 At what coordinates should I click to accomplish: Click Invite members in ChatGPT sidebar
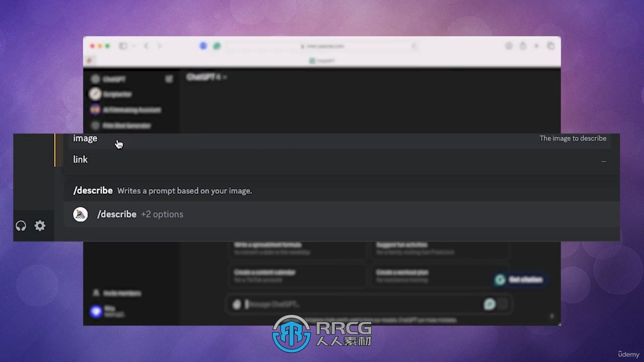pos(117,293)
